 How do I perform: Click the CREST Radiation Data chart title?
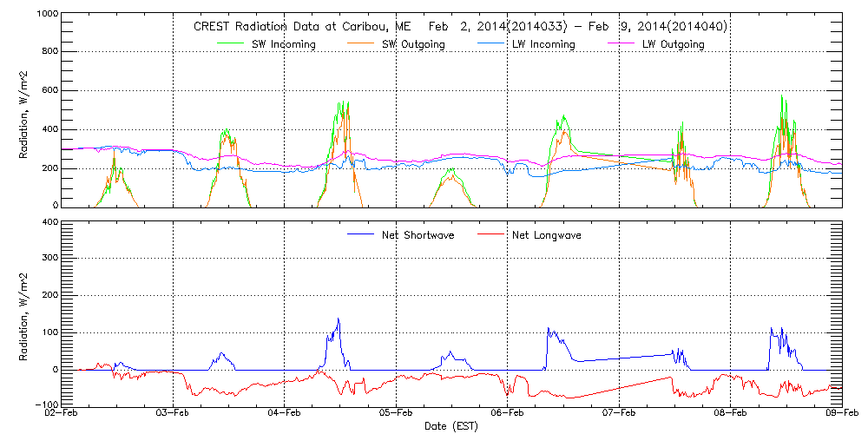click(x=460, y=27)
